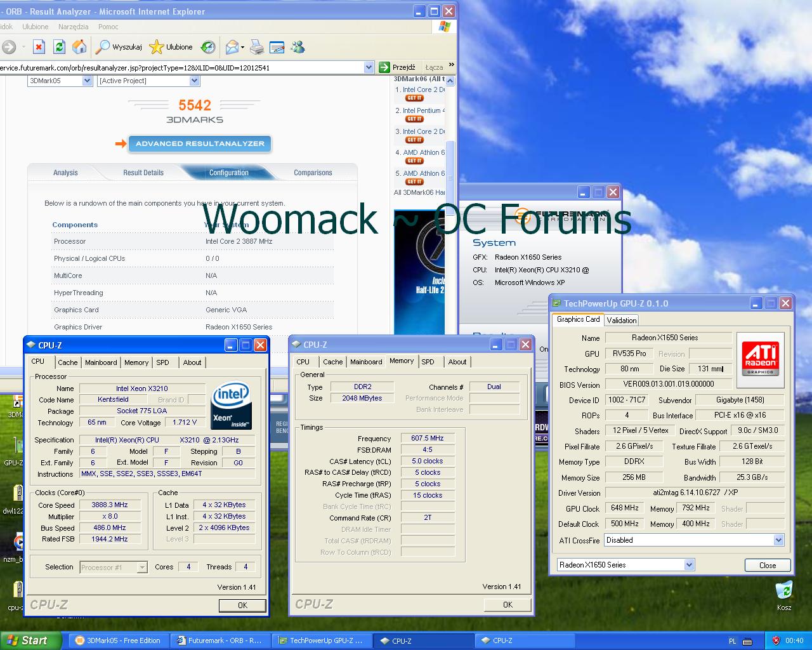Click the Stop button in IE toolbar
Viewport: 812px width, 650px height.
(x=39, y=47)
